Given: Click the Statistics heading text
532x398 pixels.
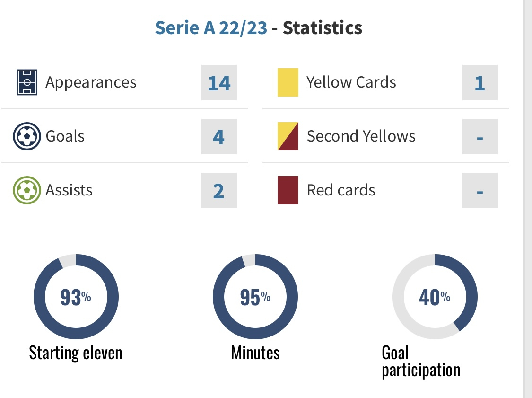Looking at the screenshot, I should pos(323,28).
